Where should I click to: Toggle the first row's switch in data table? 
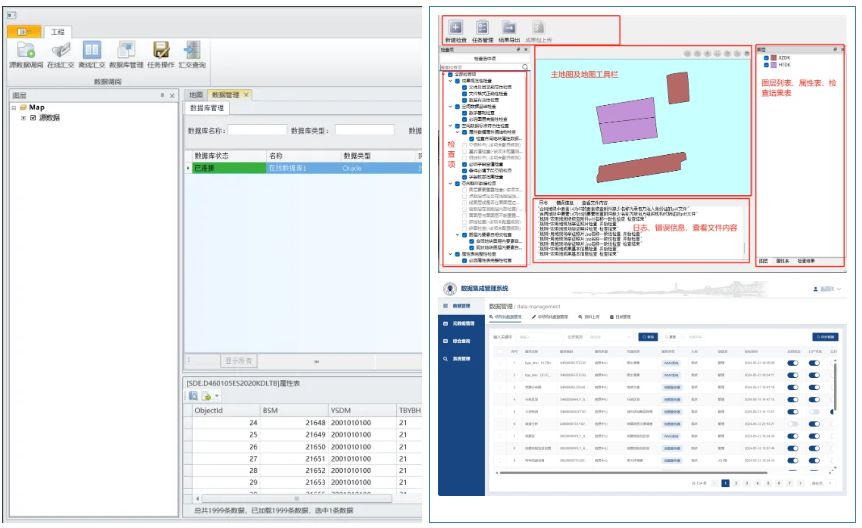(793, 363)
